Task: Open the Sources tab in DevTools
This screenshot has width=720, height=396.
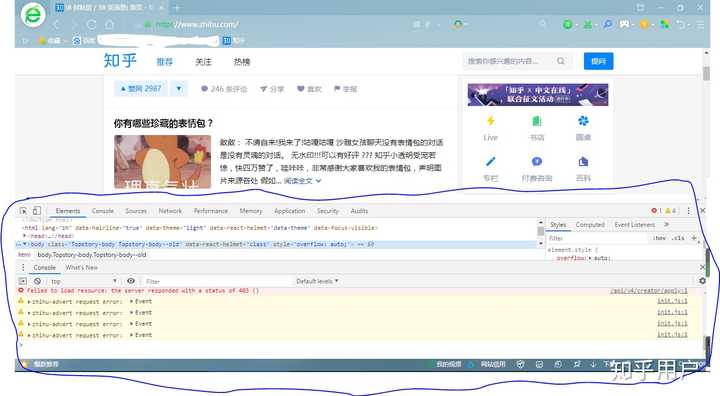Action: click(x=136, y=211)
